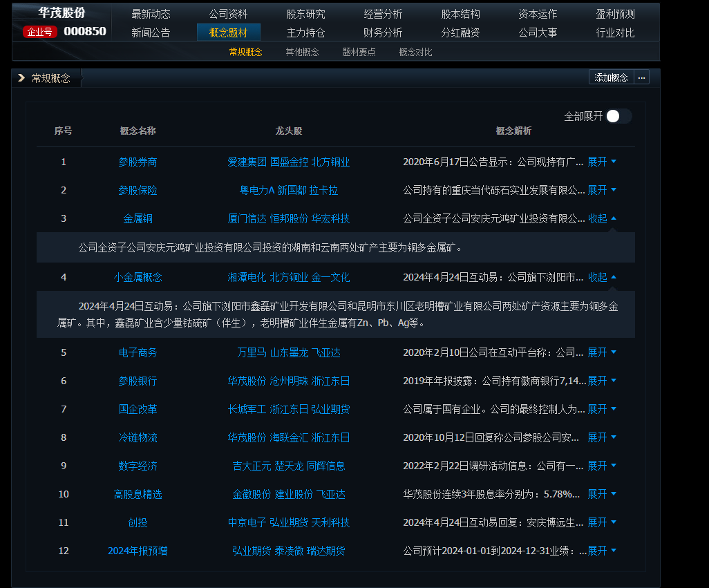709x588 pixels.
Task: Open the 数字经济 concept link
Action: [x=138, y=466]
